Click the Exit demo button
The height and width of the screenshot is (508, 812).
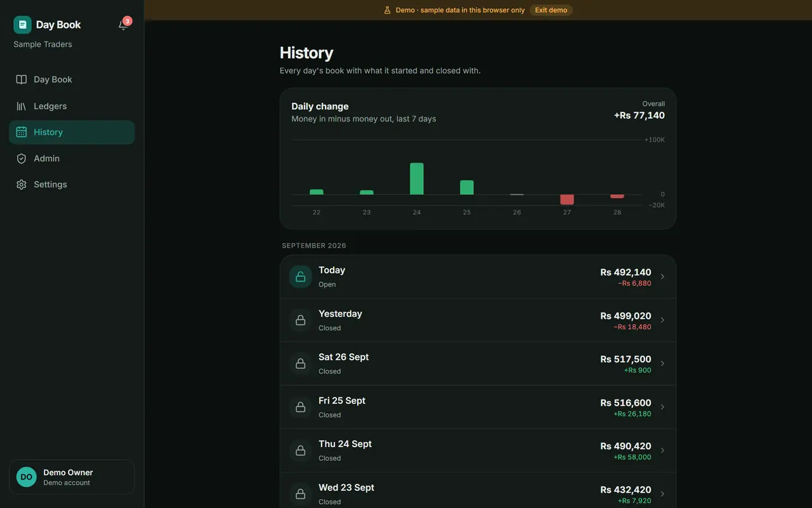point(551,10)
